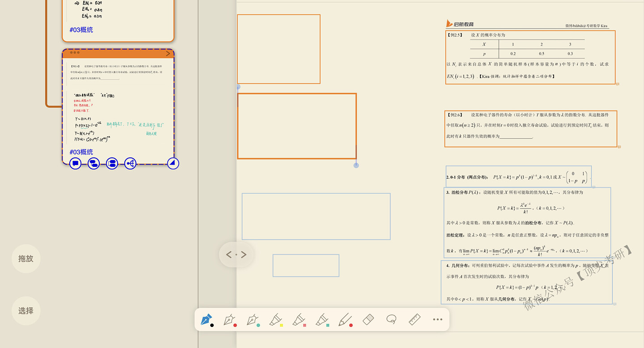This screenshot has width=644, height=348.
Task: Click the corner triangle handle on the card
Action: [173, 163]
